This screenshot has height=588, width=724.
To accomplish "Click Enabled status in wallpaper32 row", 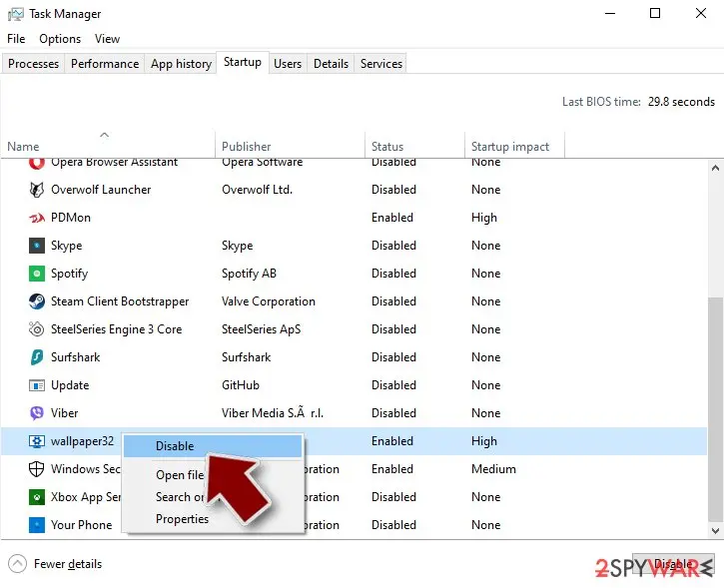I will pyautogui.click(x=392, y=441).
